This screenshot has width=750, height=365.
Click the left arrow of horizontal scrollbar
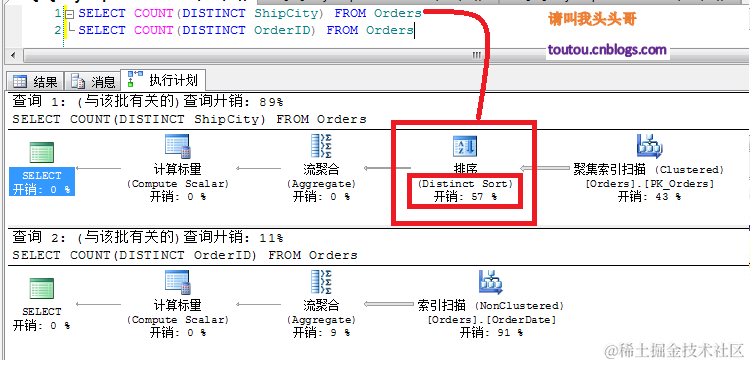click(x=13, y=55)
